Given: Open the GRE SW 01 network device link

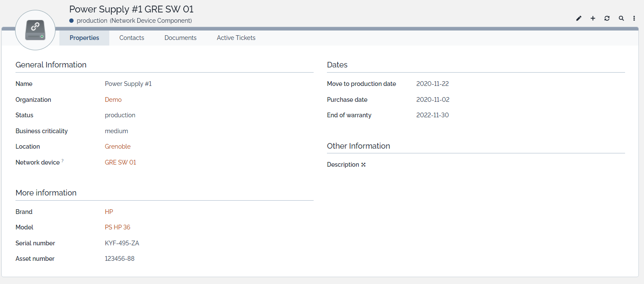Looking at the screenshot, I should click(120, 162).
